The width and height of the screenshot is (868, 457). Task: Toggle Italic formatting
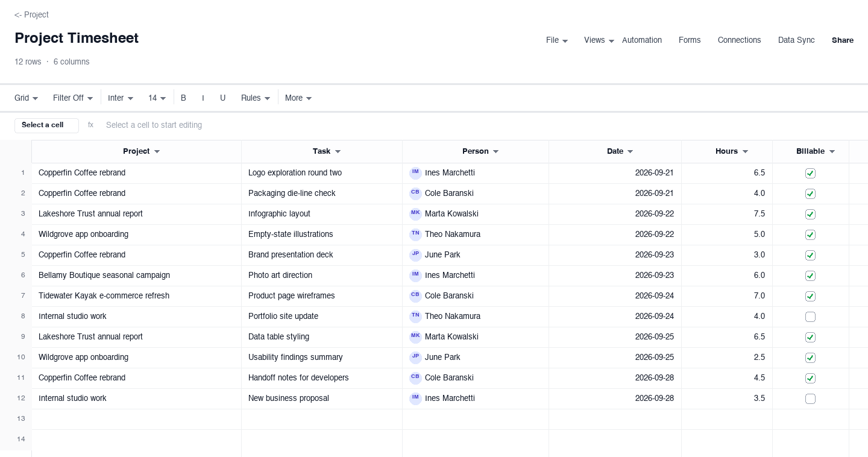pyautogui.click(x=203, y=98)
